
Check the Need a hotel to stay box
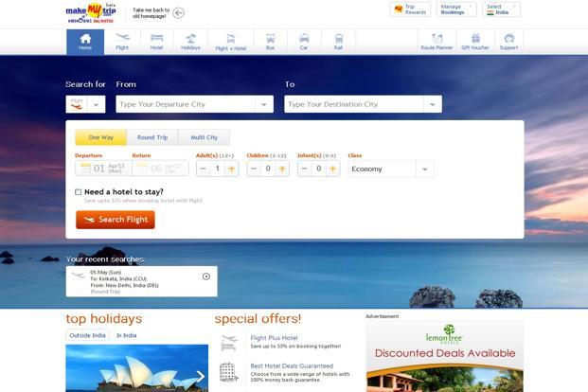point(78,192)
